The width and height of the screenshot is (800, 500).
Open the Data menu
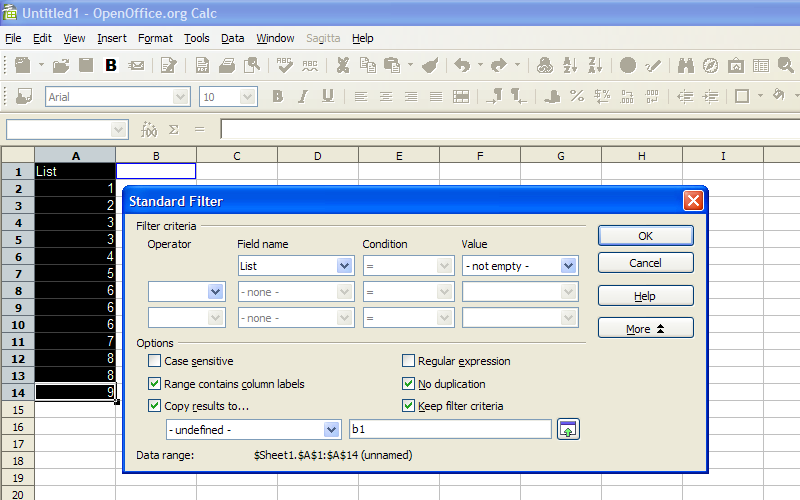[232, 38]
